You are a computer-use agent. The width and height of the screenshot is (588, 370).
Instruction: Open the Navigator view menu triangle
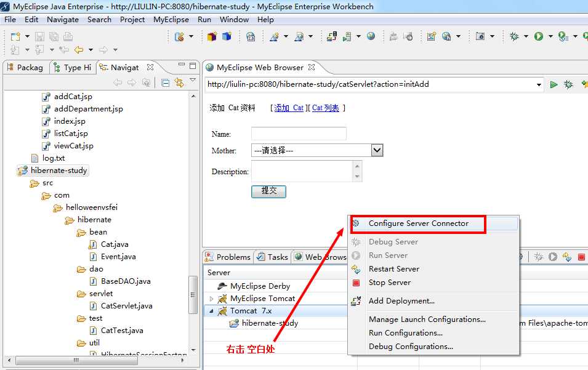click(x=193, y=80)
